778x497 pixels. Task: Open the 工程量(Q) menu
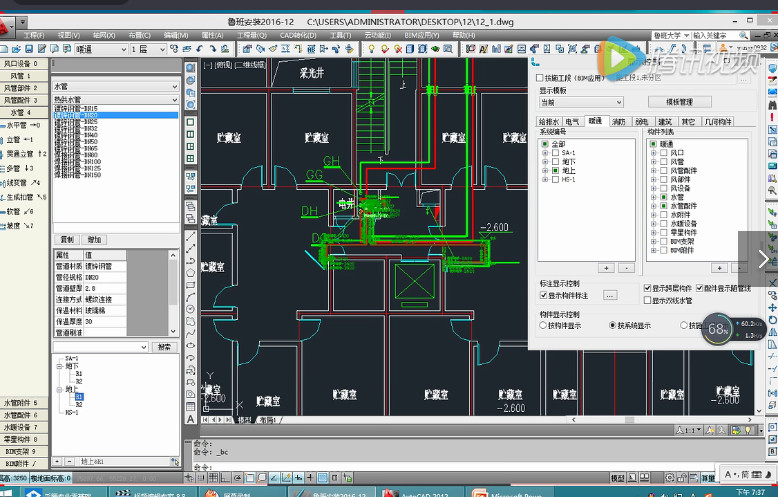point(251,34)
